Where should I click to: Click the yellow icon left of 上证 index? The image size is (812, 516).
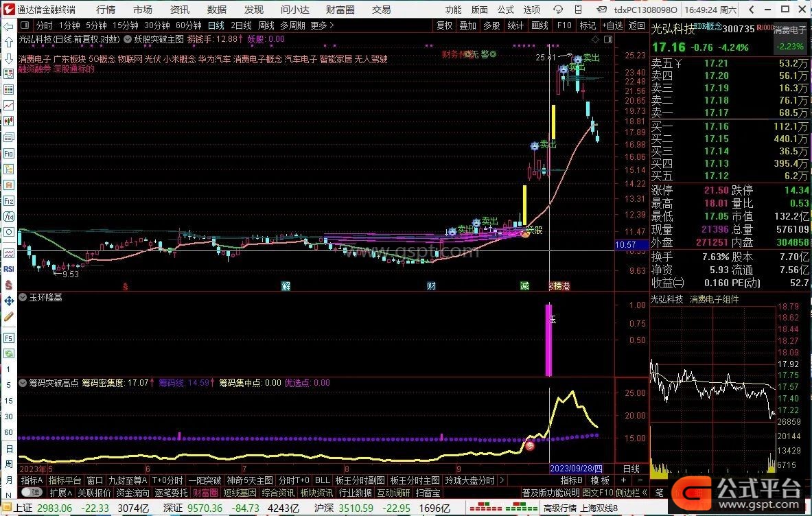[x=8, y=508]
